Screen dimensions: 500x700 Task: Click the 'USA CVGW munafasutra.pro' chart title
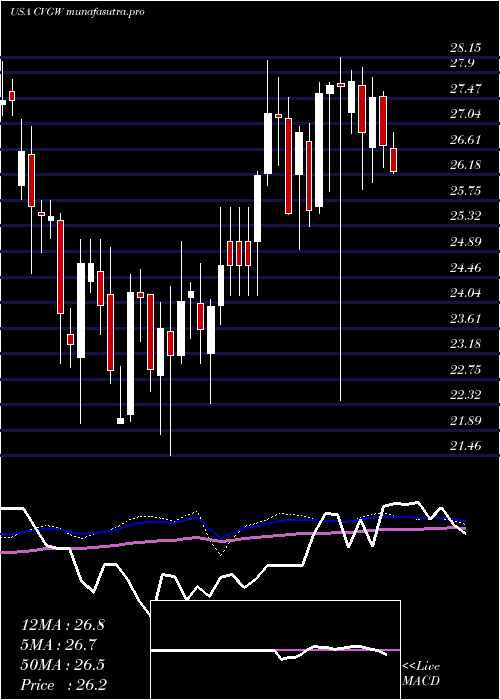click(x=77, y=12)
